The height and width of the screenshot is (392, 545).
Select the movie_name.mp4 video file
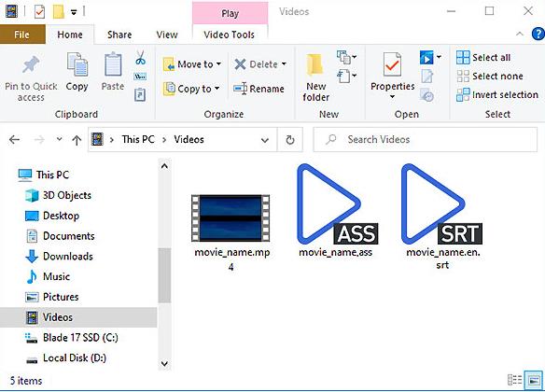pos(231,232)
